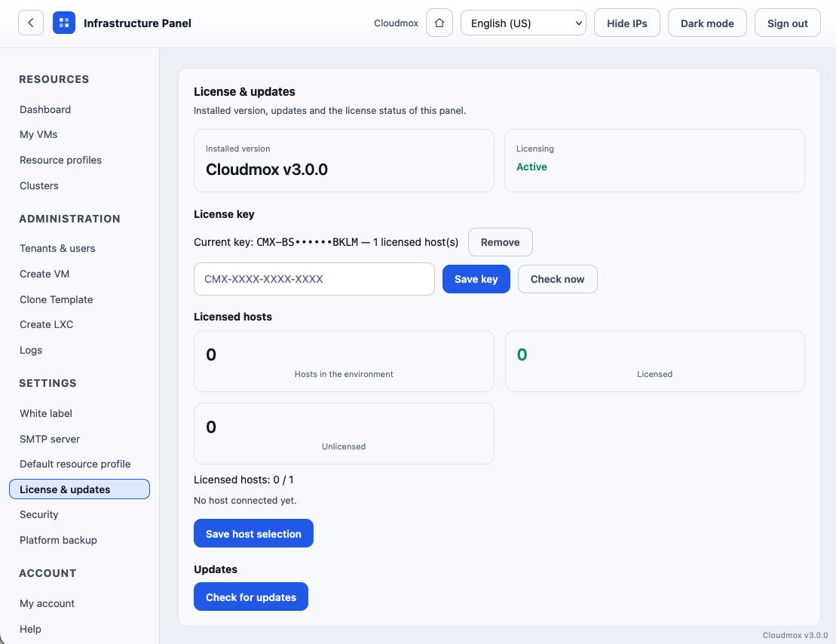Viewport: 836px width, 644px height.
Task: Click the Cloudmox label in header
Action: tap(397, 23)
